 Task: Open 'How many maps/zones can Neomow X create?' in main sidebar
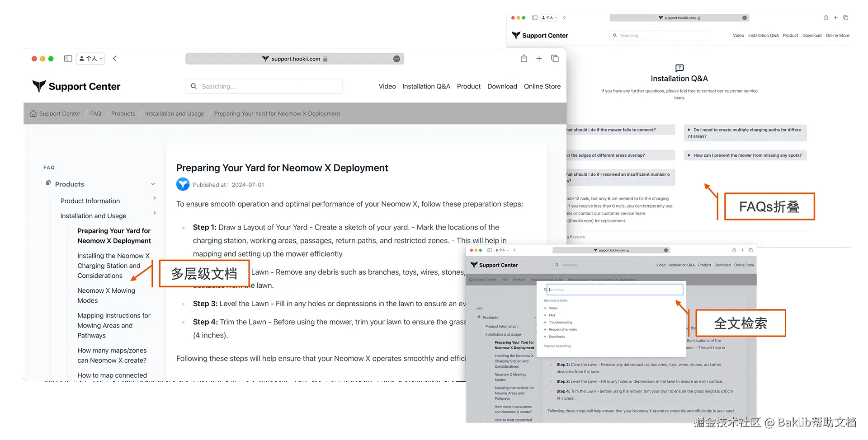tap(112, 356)
